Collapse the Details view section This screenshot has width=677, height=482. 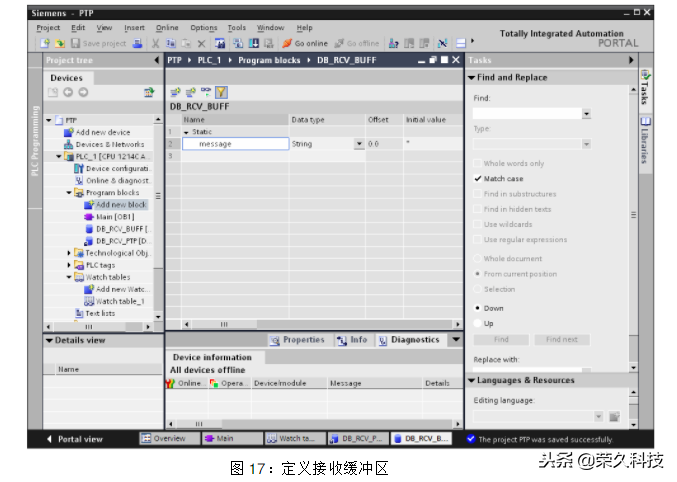pyautogui.click(x=49, y=340)
